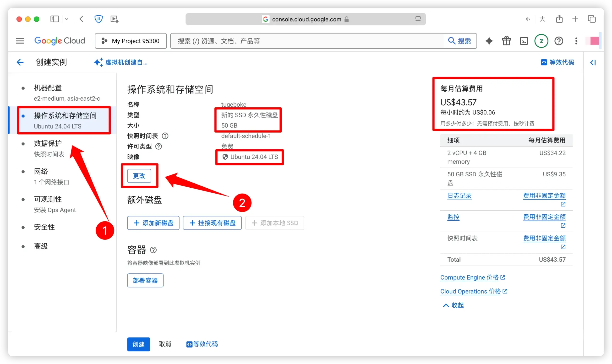Open 等效代码 link at top right
Viewport: 612px width, 364px height.
pyautogui.click(x=557, y=62)
